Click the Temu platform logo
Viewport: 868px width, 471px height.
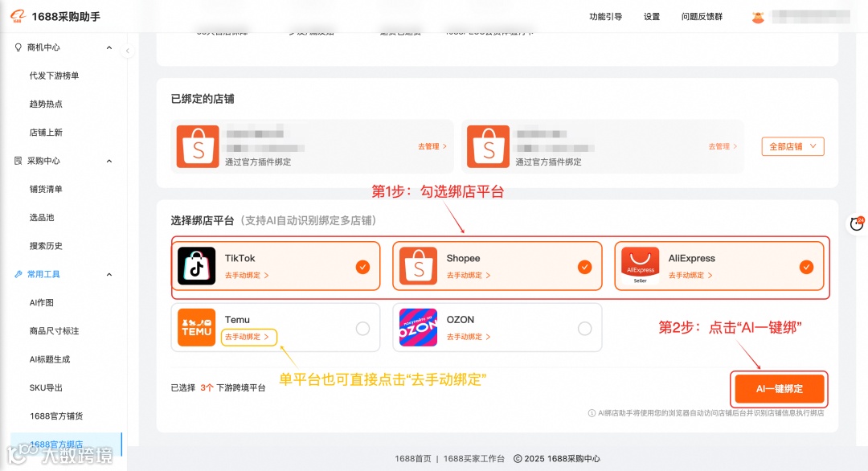[197, 328]
